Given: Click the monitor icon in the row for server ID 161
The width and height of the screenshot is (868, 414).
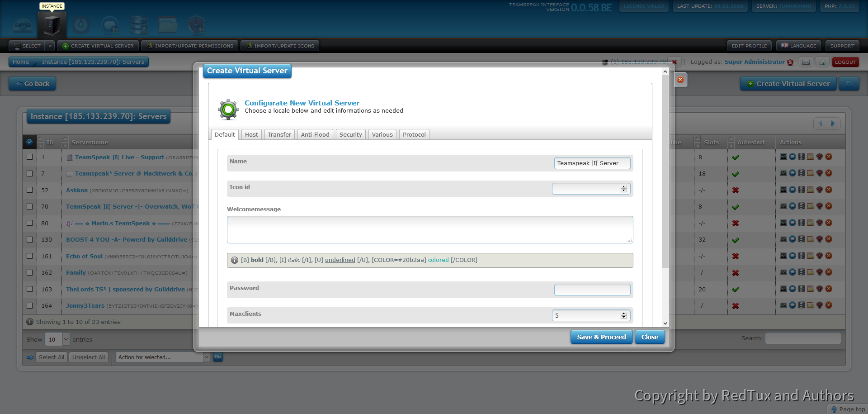Looking at the screenshot, I should coord(783,256).
